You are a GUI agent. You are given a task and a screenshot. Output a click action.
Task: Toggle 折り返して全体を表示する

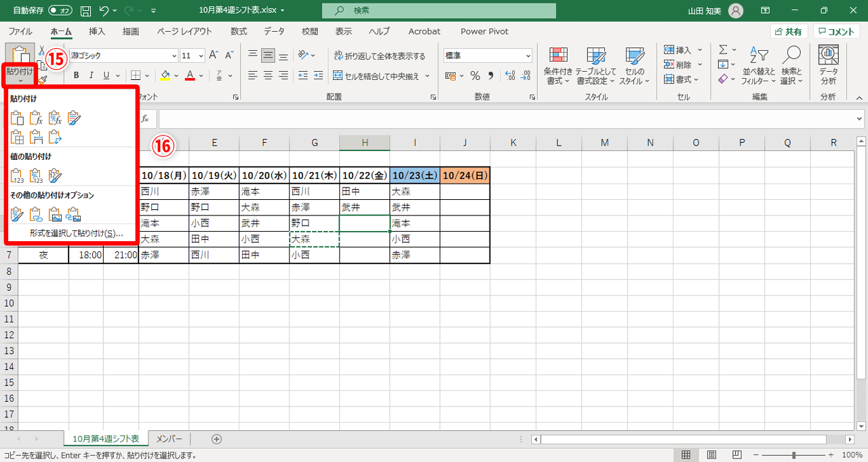coord(379,56)
